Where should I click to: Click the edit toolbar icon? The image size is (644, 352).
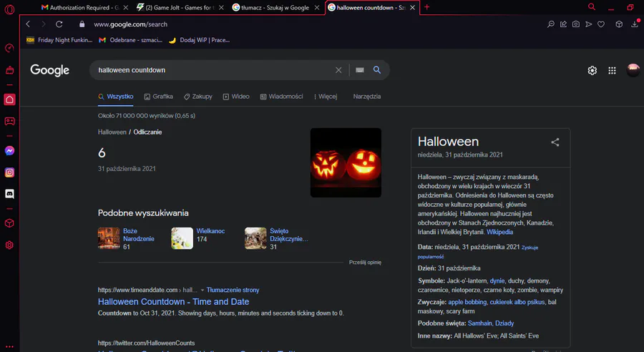click(x=564, y=24)
